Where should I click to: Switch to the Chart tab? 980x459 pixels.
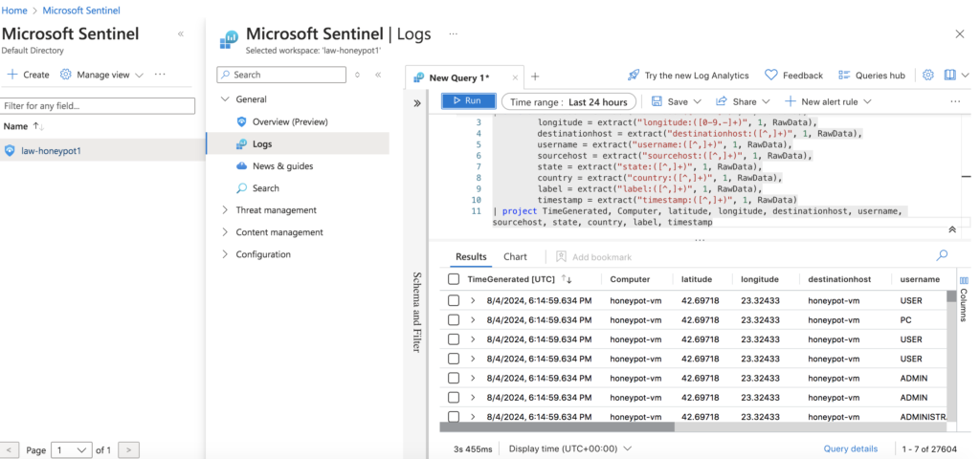(x=516, y=256)
